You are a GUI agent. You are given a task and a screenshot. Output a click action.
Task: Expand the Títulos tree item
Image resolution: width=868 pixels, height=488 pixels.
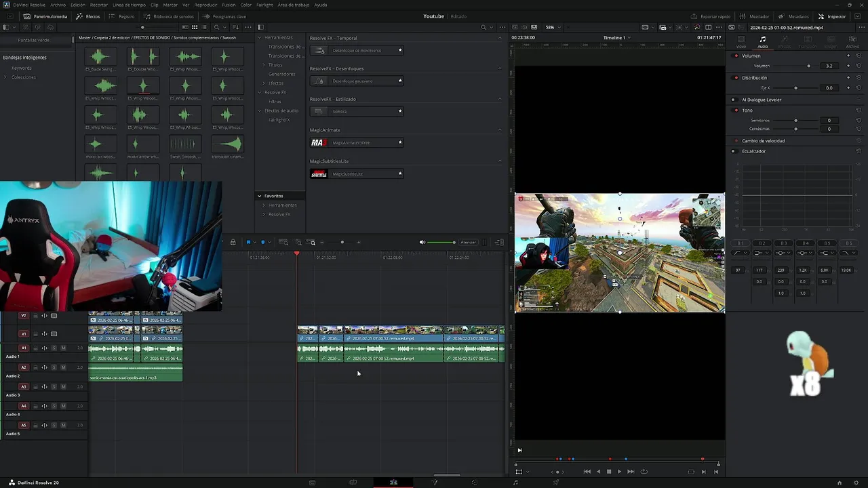[264, 65]
